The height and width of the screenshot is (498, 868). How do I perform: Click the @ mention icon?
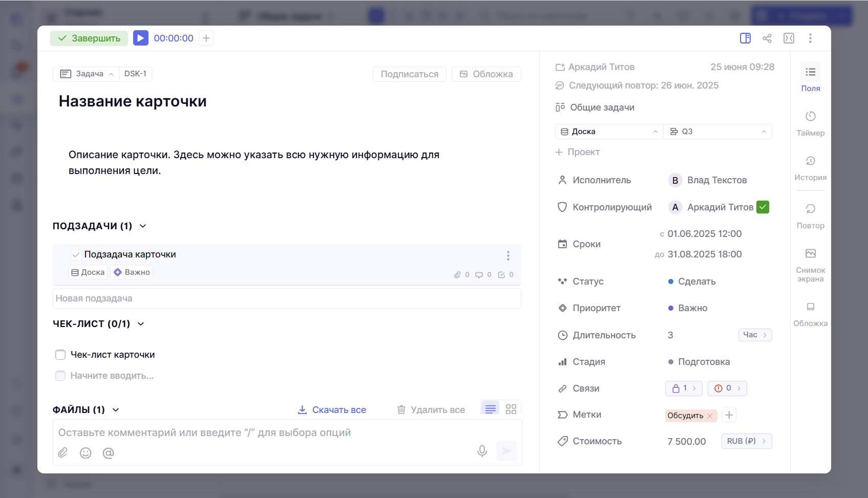(x=108, y=452)
